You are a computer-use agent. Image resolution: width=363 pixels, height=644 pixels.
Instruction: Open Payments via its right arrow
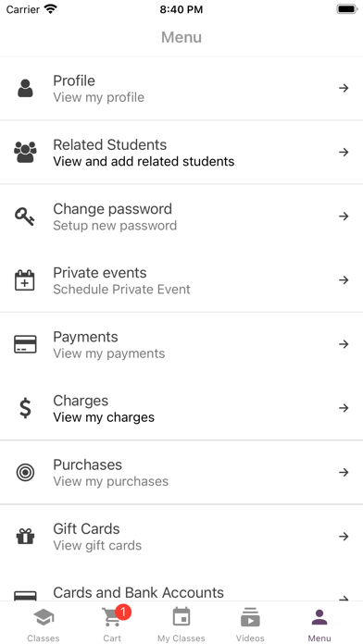(x=344, y=344)
